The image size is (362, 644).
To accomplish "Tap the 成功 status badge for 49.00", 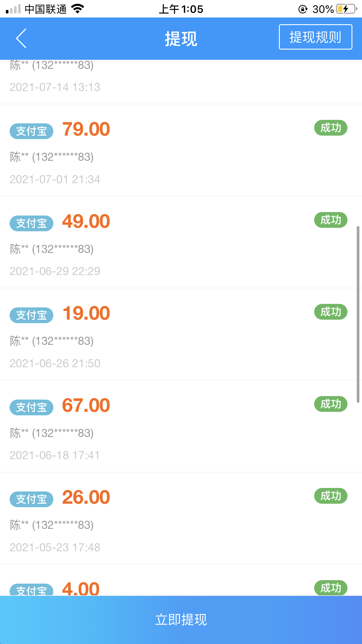I will [x=331, y=220].
